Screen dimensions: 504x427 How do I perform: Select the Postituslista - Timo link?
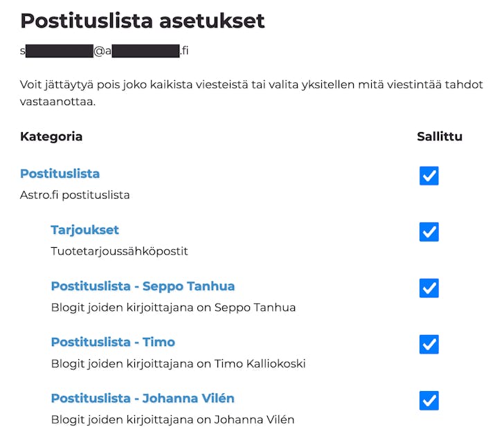pyautogui.click(x=113, y=342)
